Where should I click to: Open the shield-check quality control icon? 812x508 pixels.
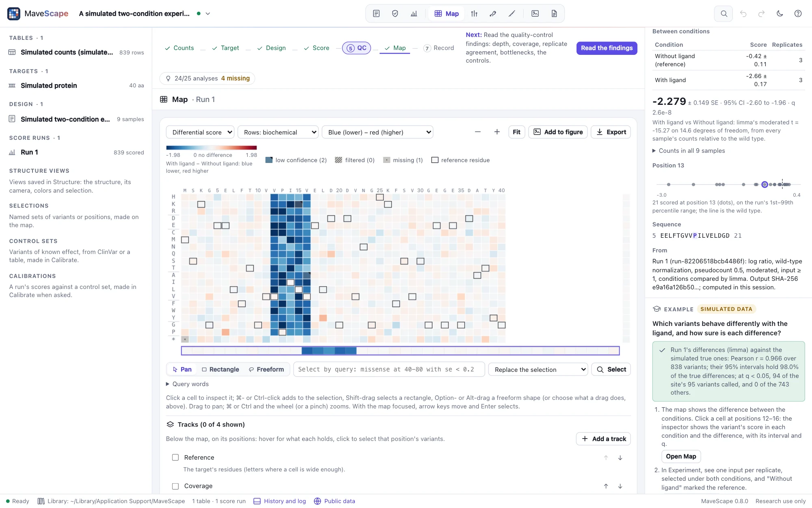395,13
